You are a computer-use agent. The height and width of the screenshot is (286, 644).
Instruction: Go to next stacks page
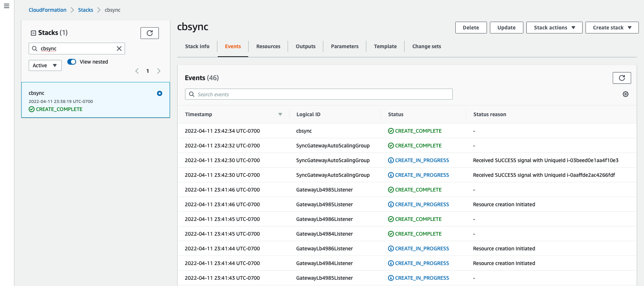(159, 71)
